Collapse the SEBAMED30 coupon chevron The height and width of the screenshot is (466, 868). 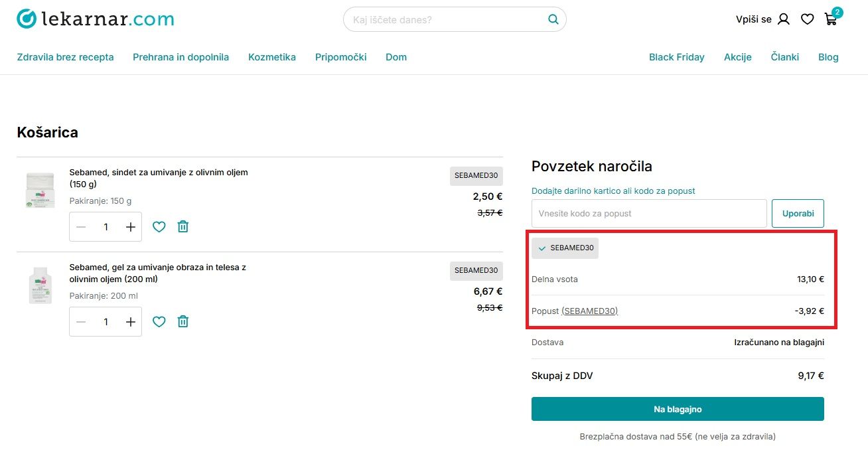click(542, 248)
